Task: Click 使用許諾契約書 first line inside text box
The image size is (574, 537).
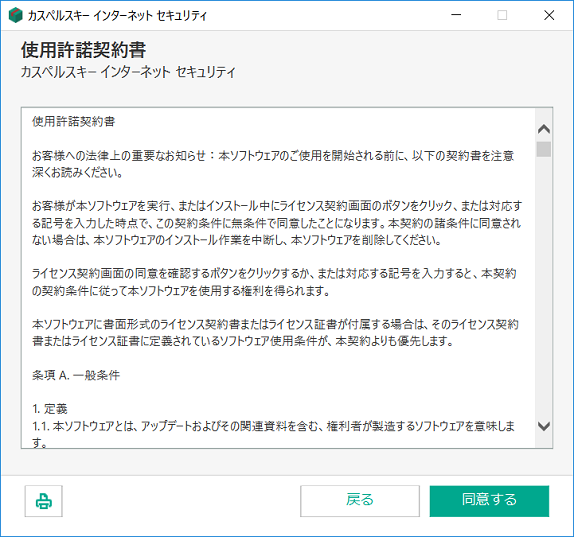Action: (74, 121)
